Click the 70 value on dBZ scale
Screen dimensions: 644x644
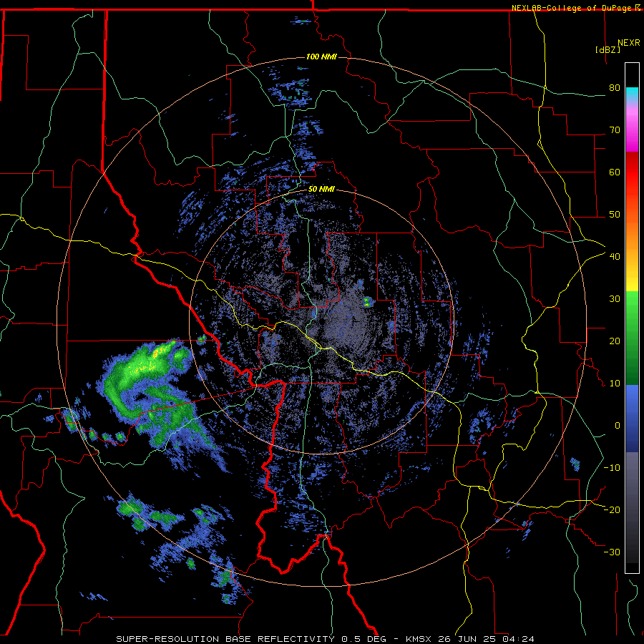(x=615, y=130)
